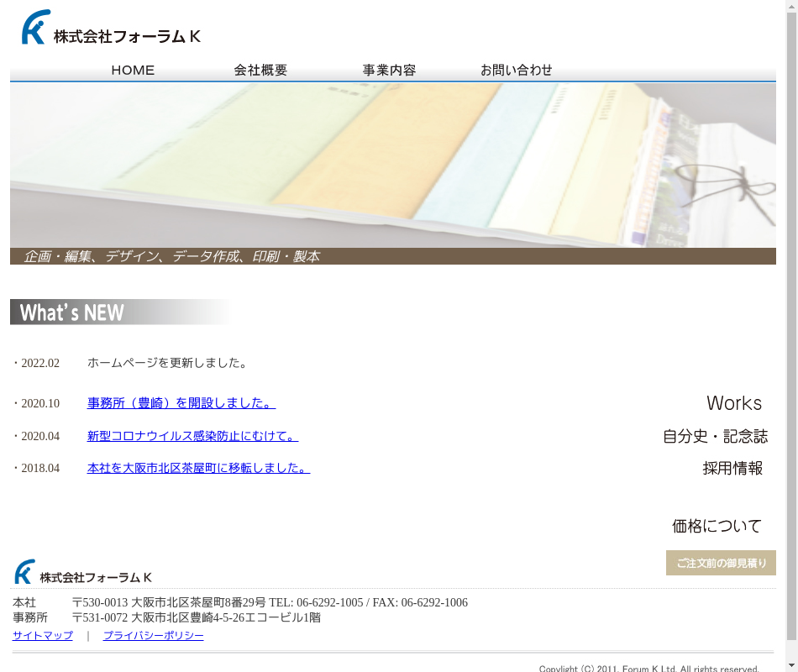The height and width of the screenshot is (672, 798).
Task: Open the 本社を大阪市北区茶屋町に移転しました news link
Action: (198, 468)
